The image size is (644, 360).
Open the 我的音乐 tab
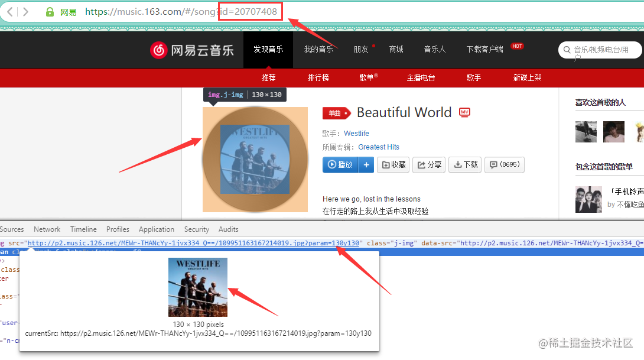(318, 49)
